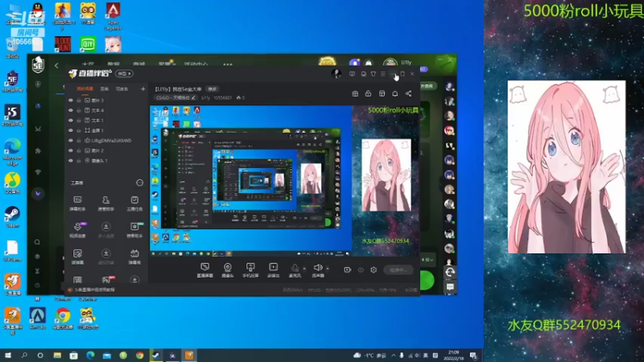Click the streamer avatar in title bar
Viewport: 644px width, 362px height.
[336, 73]
